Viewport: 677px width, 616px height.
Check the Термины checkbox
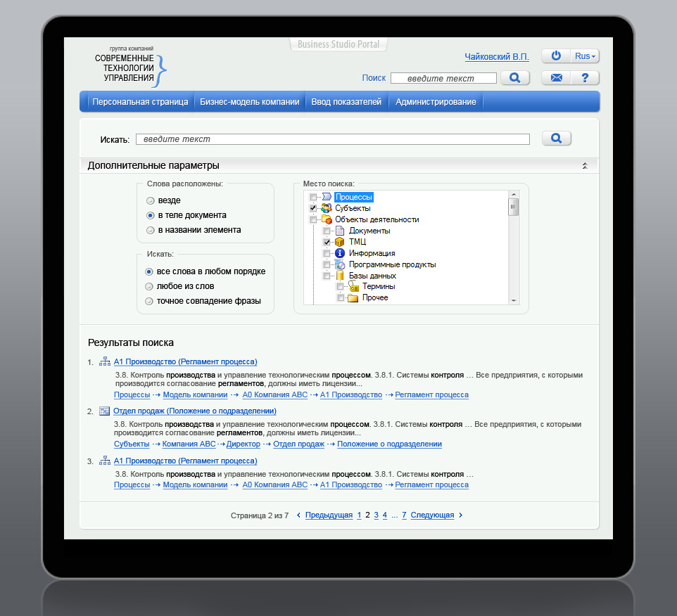tap(340, 286)
